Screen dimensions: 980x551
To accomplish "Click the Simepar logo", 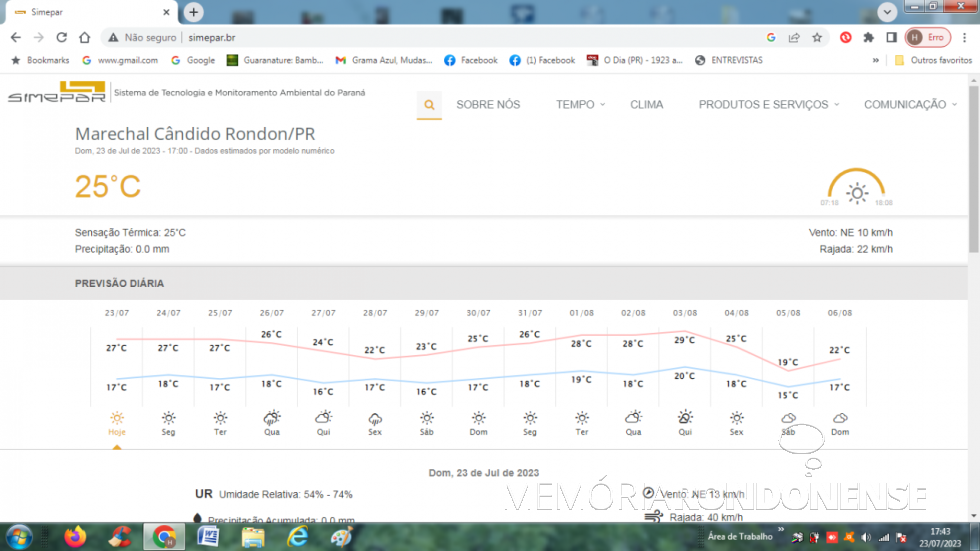I will point(56,93).
